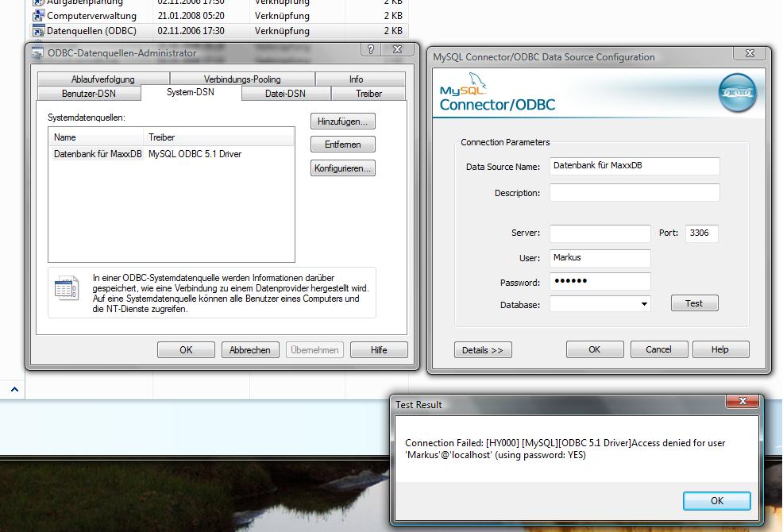
Task: Open the Database dropdown list
Action: pyautogui.click(x=644, y=303)
